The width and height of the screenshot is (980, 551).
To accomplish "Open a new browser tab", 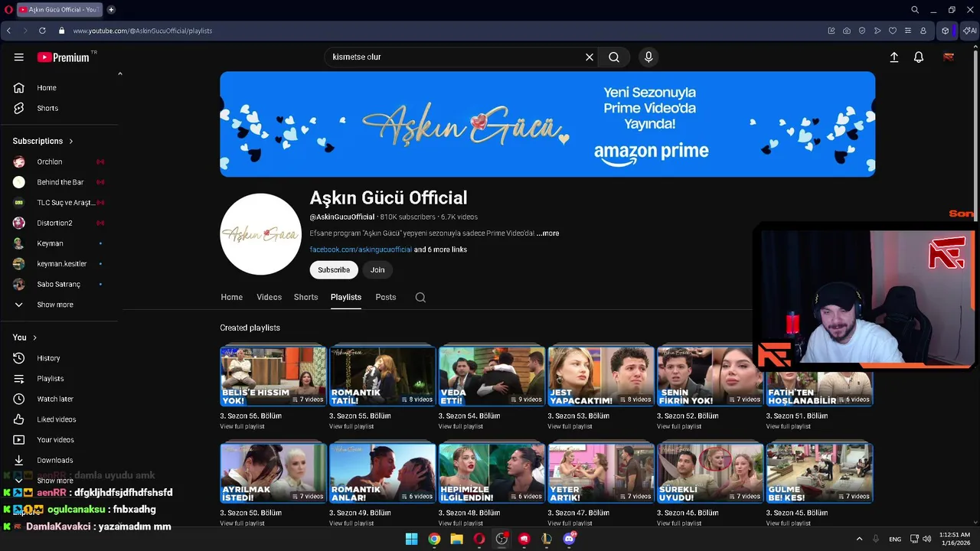I will pos(111,10).
